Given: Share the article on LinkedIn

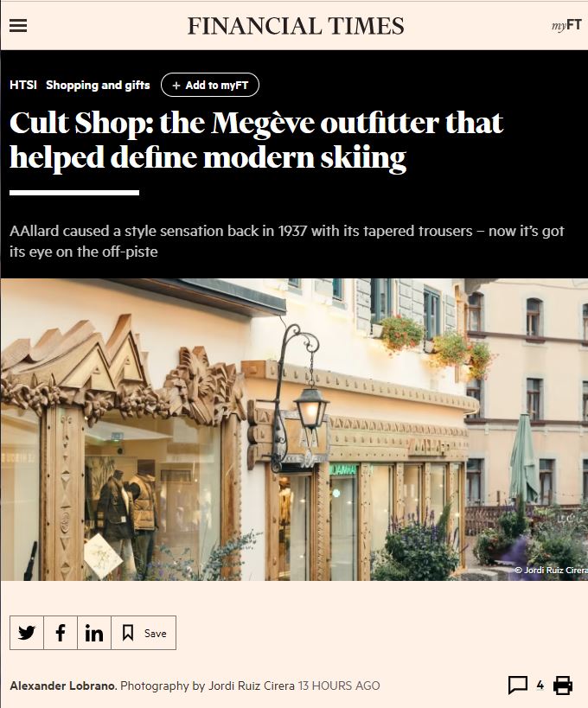Looking at the screenshot, I should click(94, 633).
